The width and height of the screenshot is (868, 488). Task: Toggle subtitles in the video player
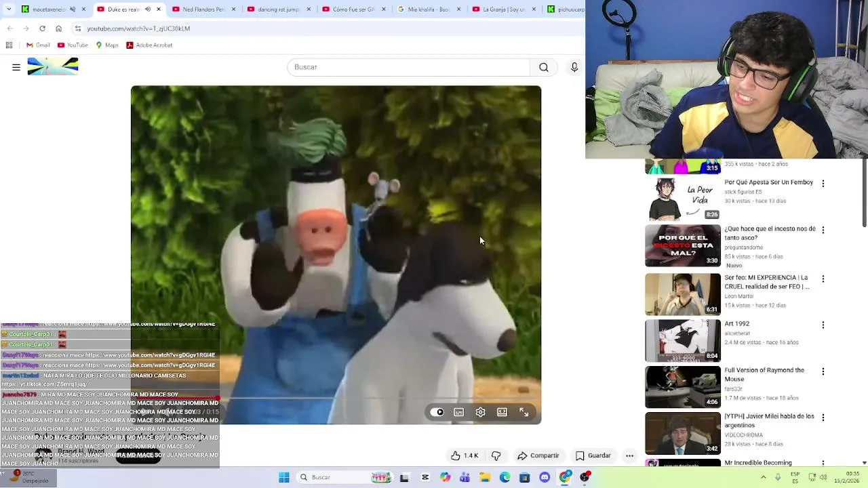click(459, 412)
